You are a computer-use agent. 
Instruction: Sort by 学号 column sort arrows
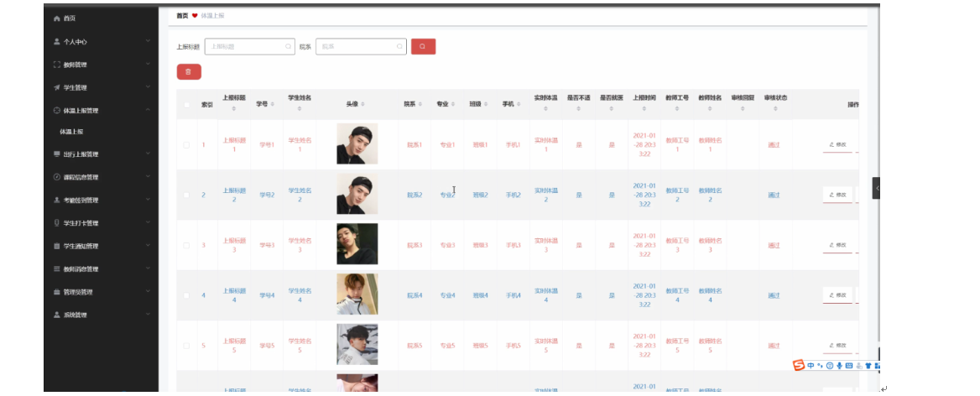click(274, 104)
